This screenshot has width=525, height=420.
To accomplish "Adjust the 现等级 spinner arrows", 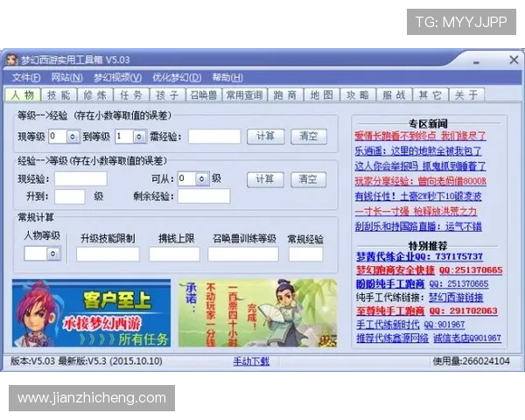I will [73, 136].
